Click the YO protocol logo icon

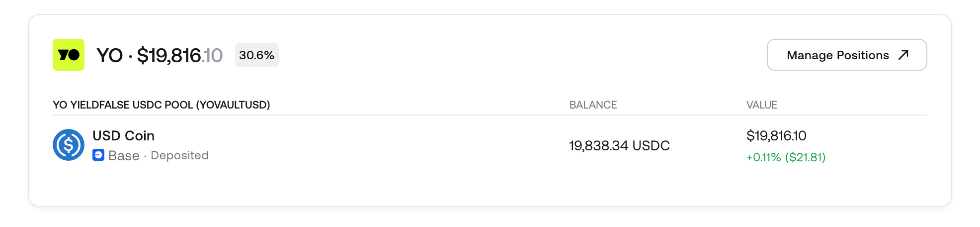click(x=69, y=55)
